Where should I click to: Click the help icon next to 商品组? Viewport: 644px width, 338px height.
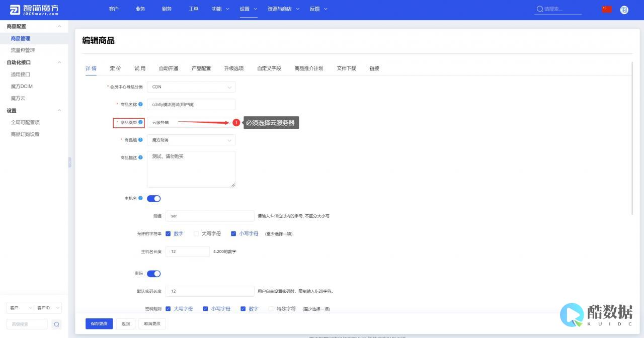140,140
